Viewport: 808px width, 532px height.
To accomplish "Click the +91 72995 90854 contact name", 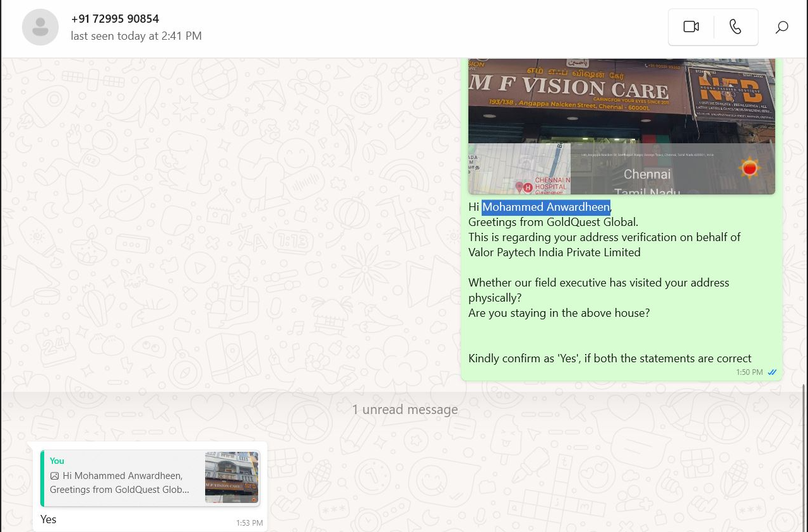I will click(115, 19).
